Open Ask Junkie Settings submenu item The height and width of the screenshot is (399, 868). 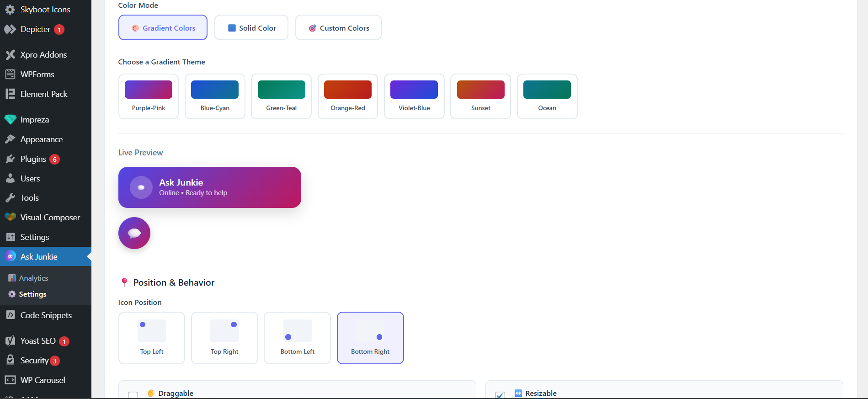(x=46, y=294)
